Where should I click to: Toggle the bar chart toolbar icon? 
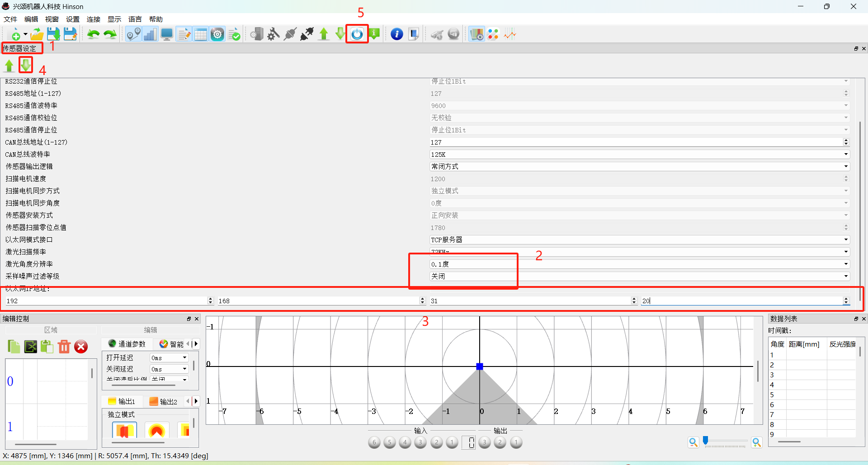click(150, 34)
